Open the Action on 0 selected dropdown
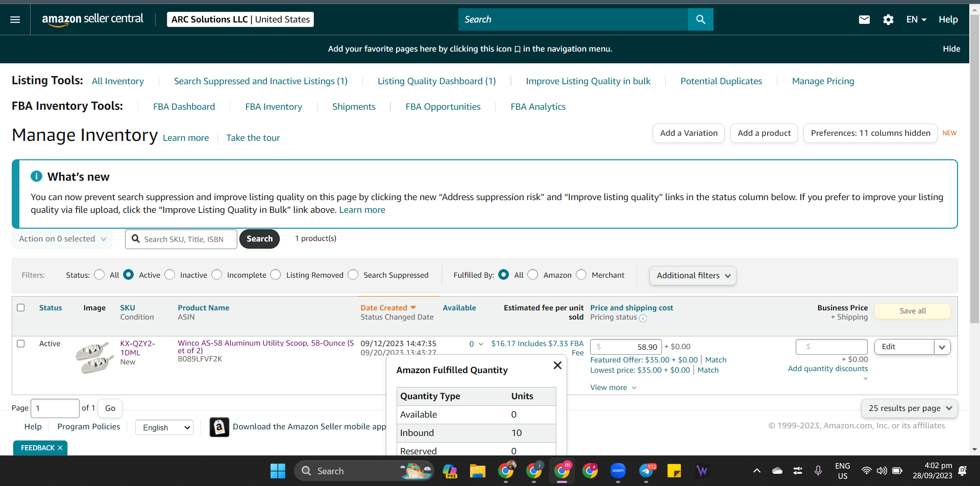This screenshot has width=980, height=486. (62, 239)
